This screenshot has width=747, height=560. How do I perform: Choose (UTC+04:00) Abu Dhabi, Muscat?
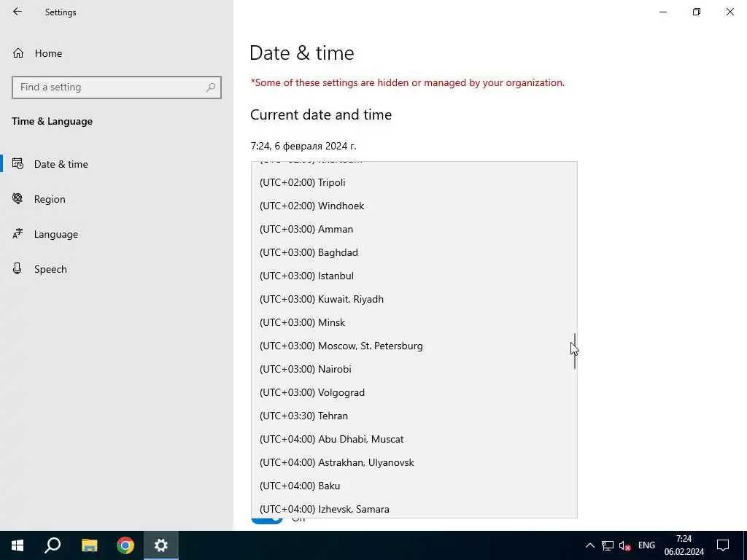click(414, 439)
